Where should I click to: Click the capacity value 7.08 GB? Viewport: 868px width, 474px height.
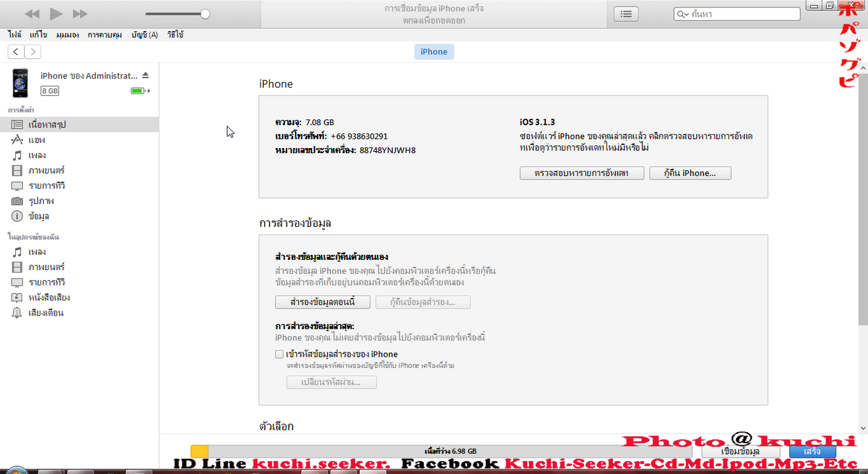(x=320, y=122)
